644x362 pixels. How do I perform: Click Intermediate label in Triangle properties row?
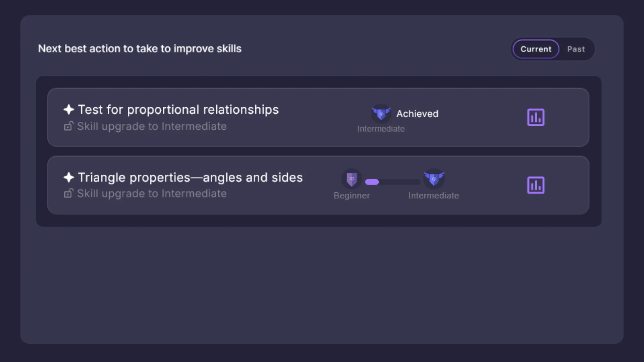[x=433, y=195]
